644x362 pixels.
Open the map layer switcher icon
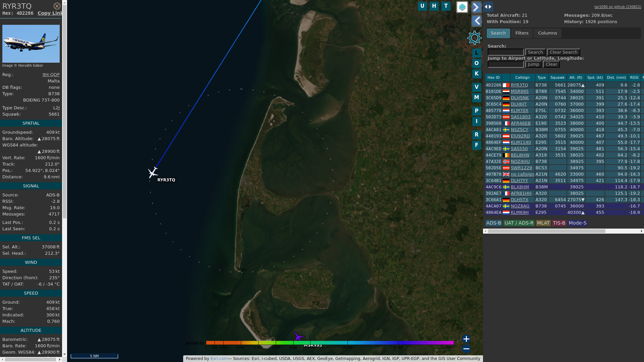[x=462, y=7]
